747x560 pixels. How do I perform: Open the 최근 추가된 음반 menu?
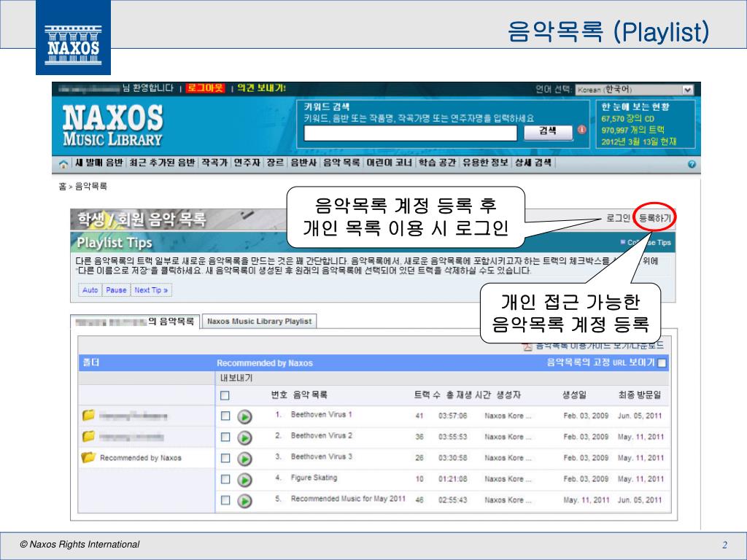pyautogui.click(x=162, y=163)
